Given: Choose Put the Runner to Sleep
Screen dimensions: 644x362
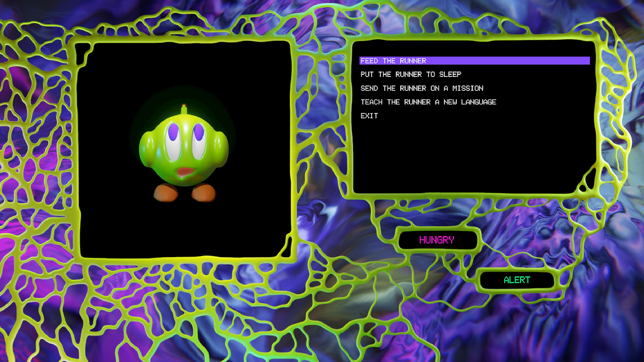Looking at the screenshot, I should [x=411, y=74].
